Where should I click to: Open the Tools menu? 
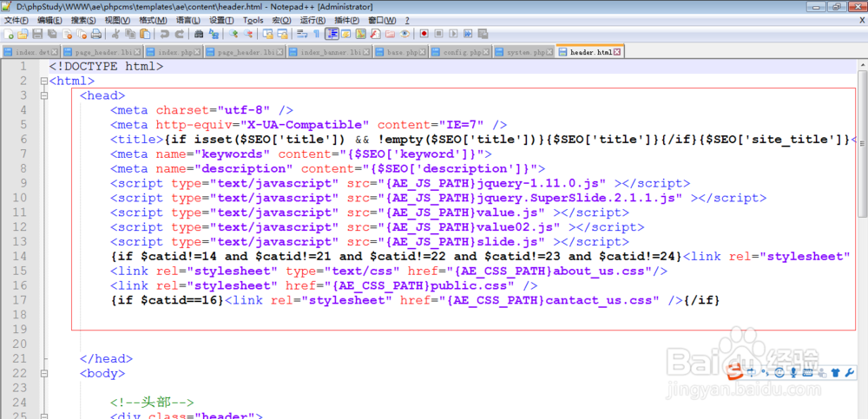click(253, 20)
